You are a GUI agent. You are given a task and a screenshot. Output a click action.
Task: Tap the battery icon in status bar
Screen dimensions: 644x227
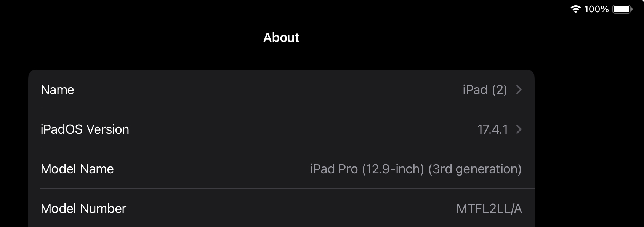(x=622, y=9)
